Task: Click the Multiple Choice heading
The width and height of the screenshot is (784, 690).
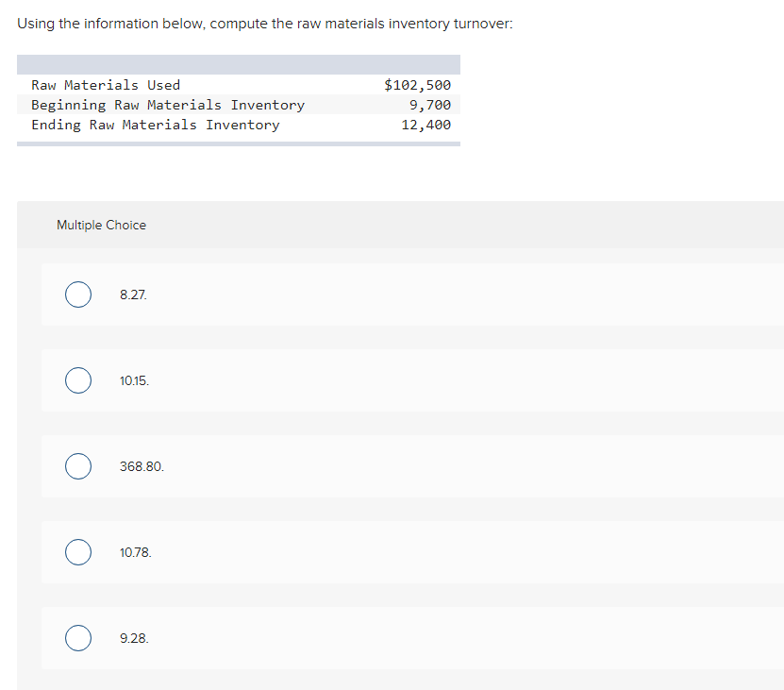Action: click(x=101, y=225)
